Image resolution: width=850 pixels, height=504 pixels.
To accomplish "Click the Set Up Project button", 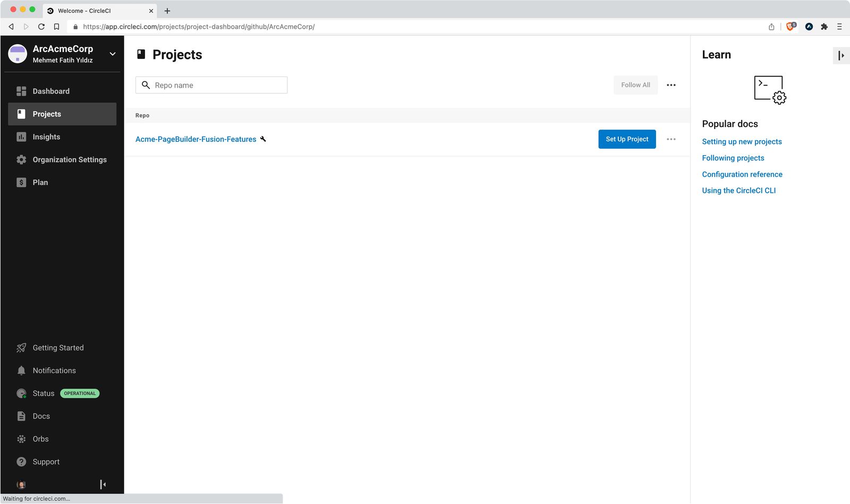I will coord(627,139).
